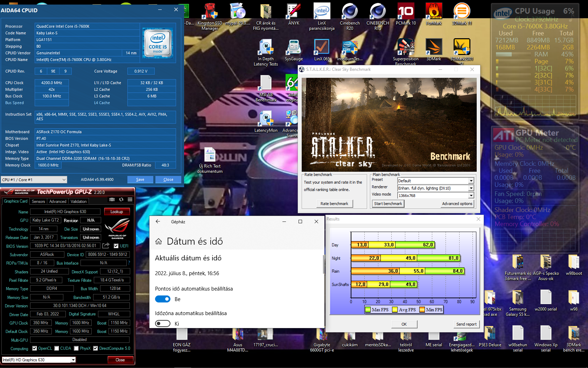Screen dimensions: 588x368
Task: Switch to Advanced tab in GPU-Z
Action: click(58, 202)
